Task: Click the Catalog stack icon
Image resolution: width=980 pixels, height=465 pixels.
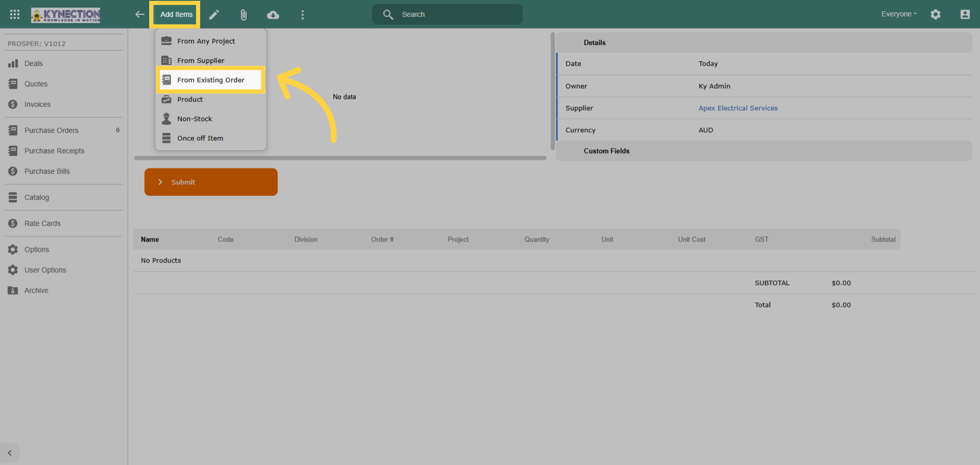Action: point(13,197)
